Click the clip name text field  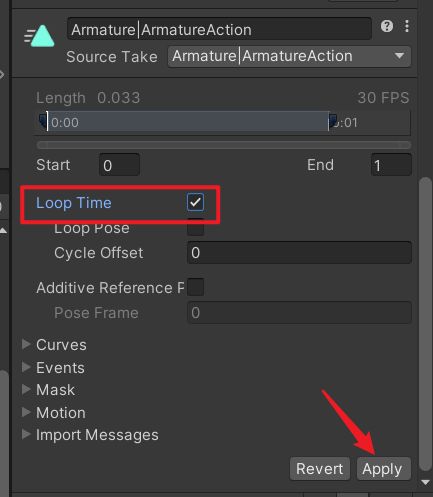(x=219, y=29)
